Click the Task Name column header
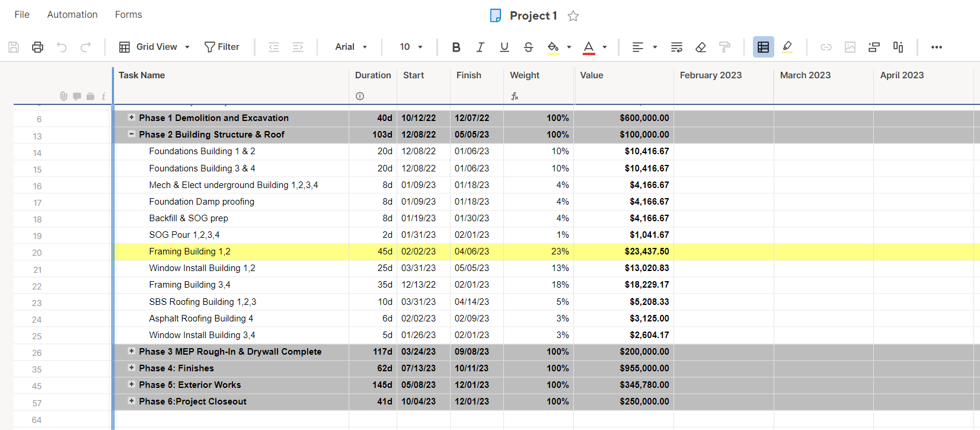The width and height of the screenshot is (980, 430). (x=142, y=75)
